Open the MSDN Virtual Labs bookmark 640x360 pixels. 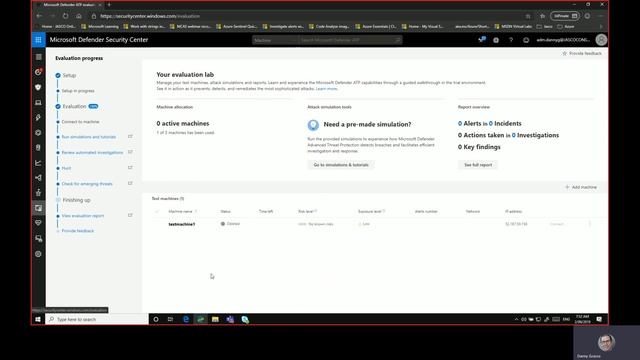pyautogui.click(x=513, y=27)
